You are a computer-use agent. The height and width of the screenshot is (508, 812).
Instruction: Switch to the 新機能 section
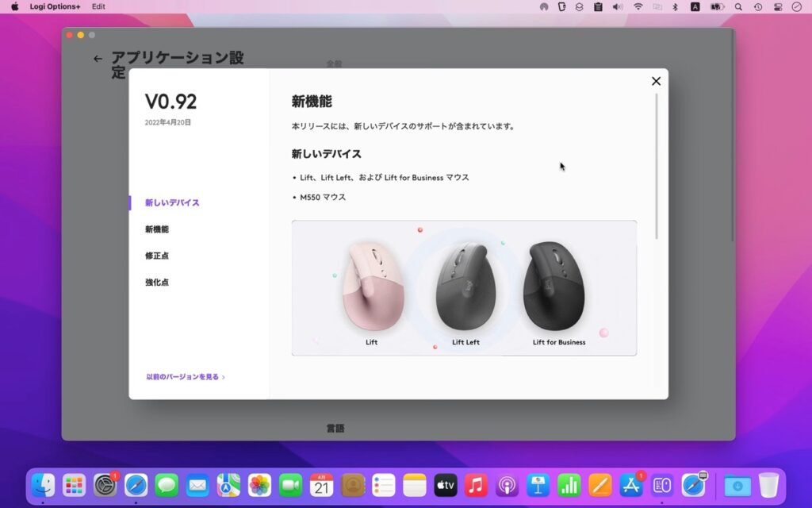click(x=159, y=229)
